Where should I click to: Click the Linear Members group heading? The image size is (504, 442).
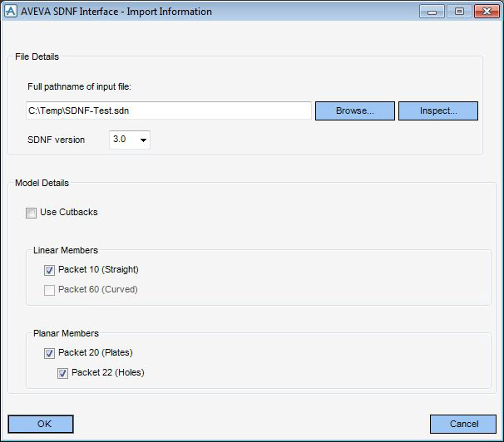point(66,250)
